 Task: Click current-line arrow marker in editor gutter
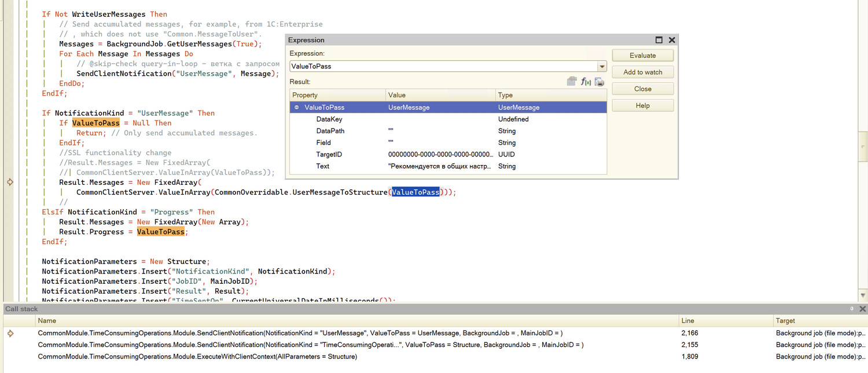point(10,182)
